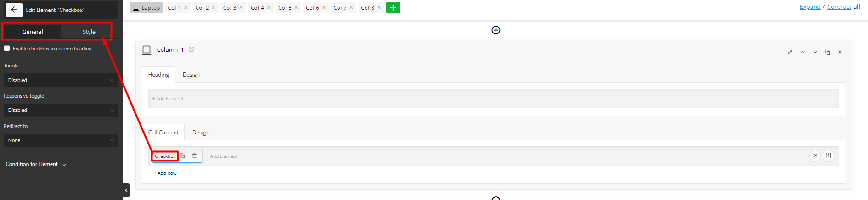Enable the checkbox in the column heading option
This screenshot has width=868, height=200.
pyautogui.click(x=7, y=49)
